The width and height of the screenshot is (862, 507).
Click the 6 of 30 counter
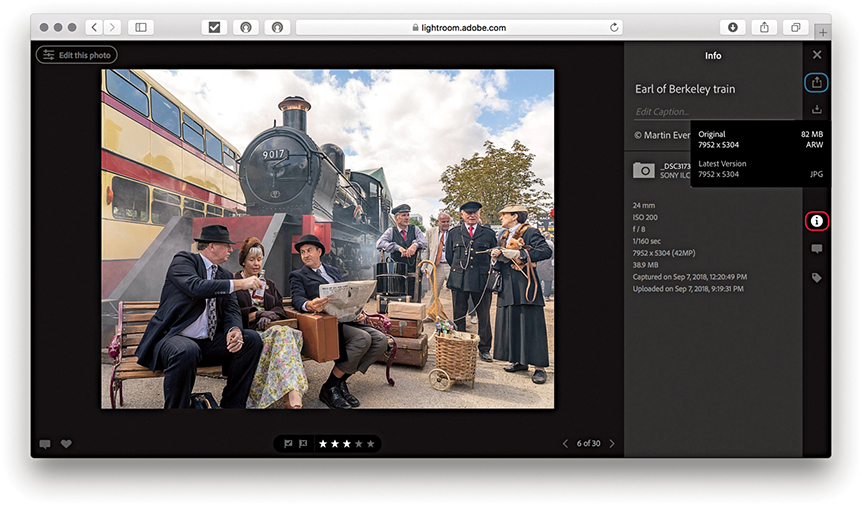click(x=588, y=443)
